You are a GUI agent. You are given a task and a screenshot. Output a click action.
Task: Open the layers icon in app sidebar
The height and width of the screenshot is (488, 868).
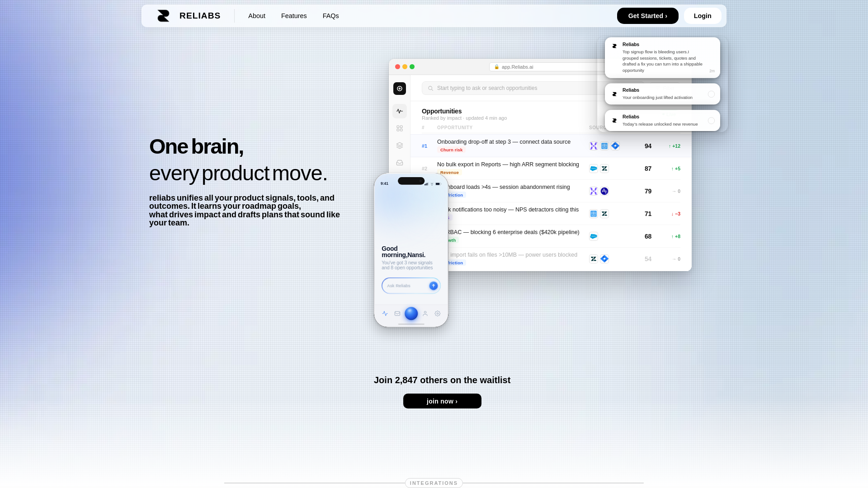[400, 145]
